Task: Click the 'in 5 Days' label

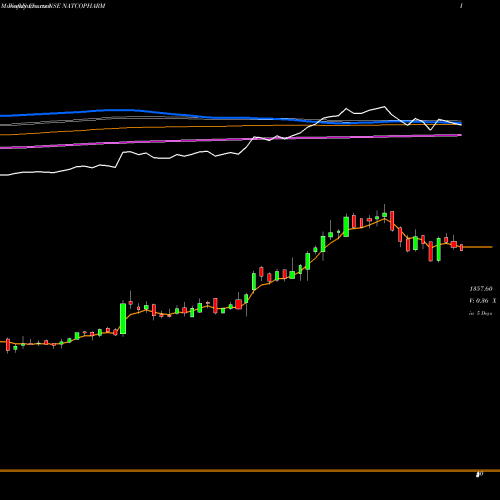Action: coord(481,313)
